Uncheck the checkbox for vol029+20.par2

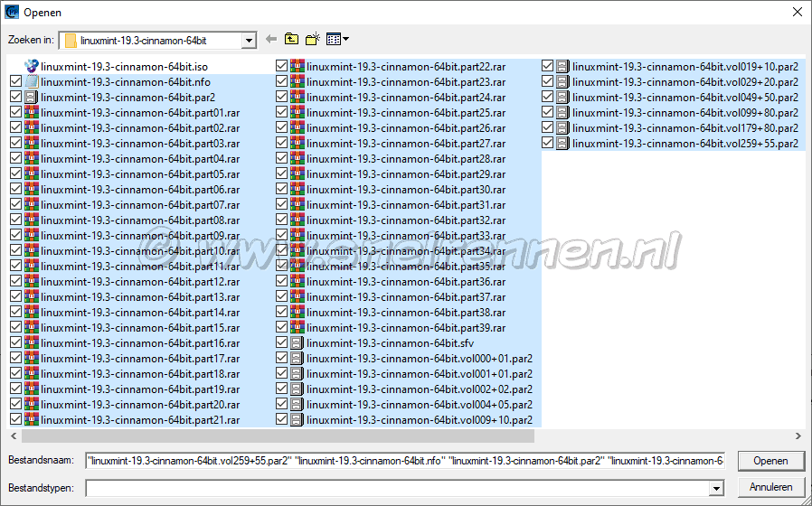pyautogui.click(x=547, y=81)
